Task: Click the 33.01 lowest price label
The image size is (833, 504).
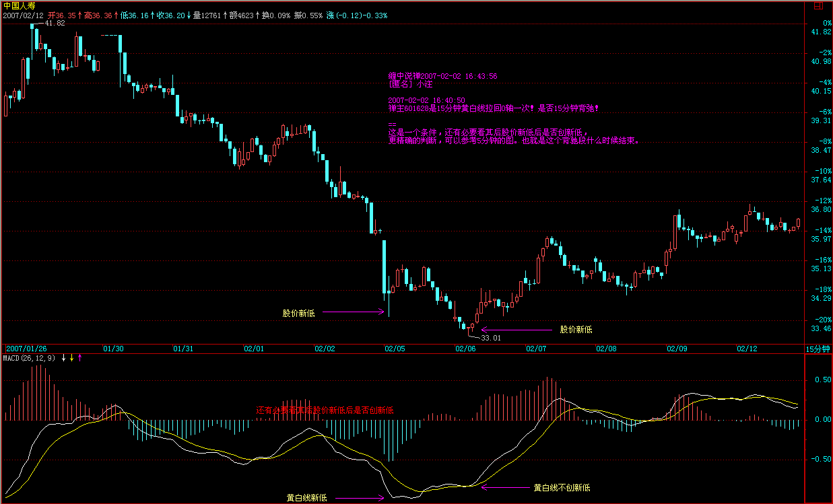Action: (x=491, y=338)
